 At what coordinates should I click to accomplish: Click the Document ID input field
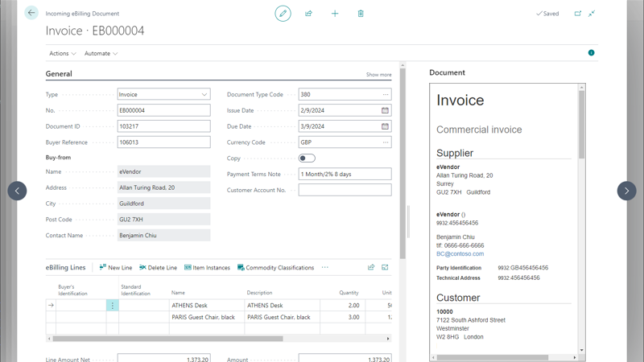(163, 126)
